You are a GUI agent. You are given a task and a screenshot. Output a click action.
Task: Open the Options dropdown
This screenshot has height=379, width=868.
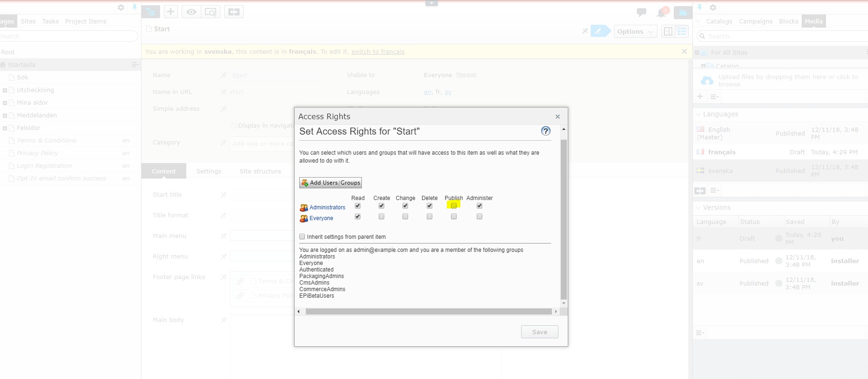click(635, 31)
